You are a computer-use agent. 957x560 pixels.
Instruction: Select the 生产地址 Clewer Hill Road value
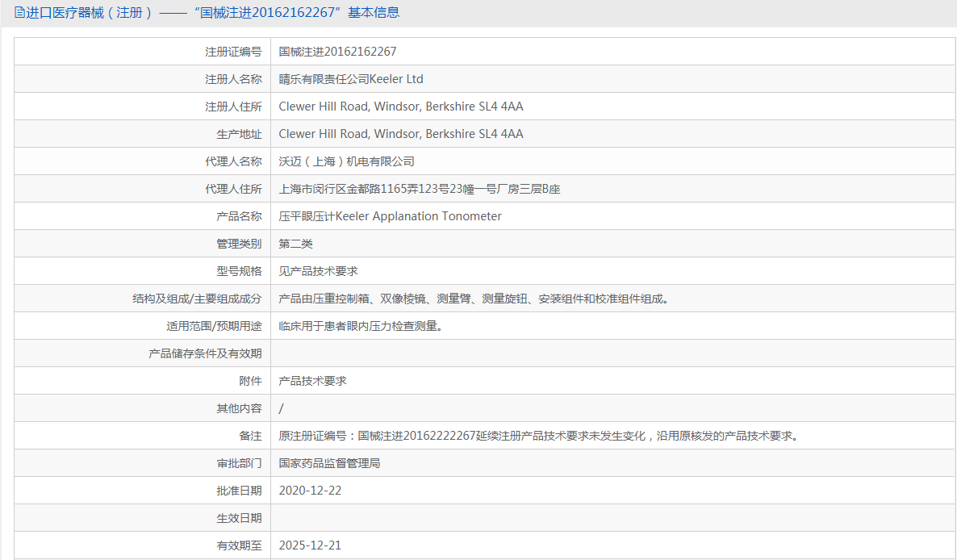click(x=401, y=134)
